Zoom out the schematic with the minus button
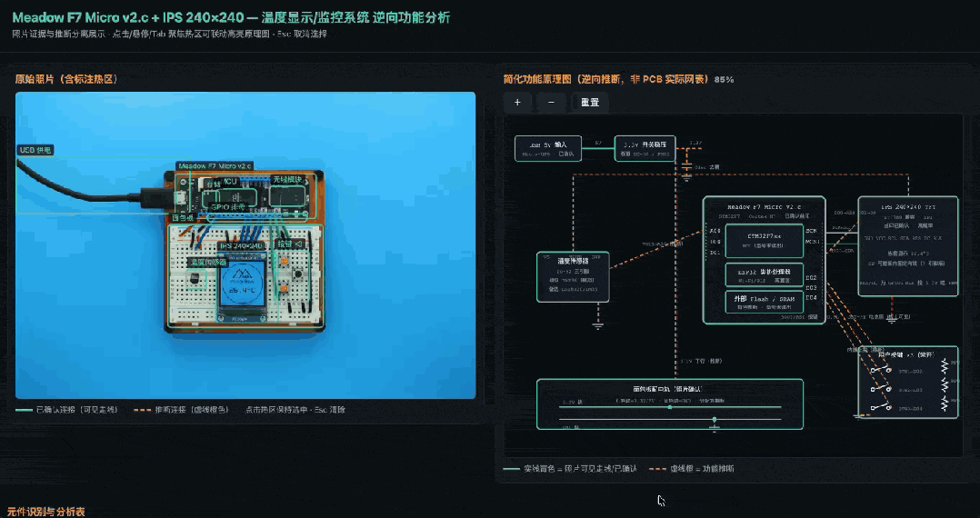Viewport: 980px width, 518px height. (x=551, y=103)
